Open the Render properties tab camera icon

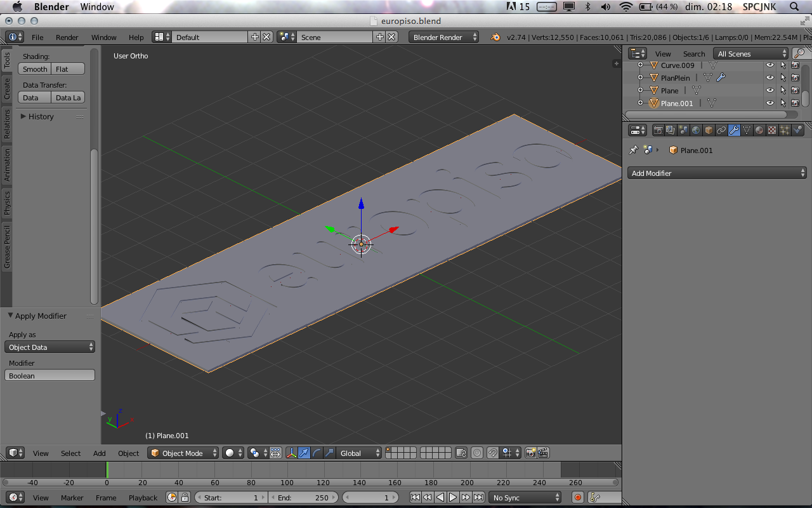pyautogui.click(x=658, y=130)
